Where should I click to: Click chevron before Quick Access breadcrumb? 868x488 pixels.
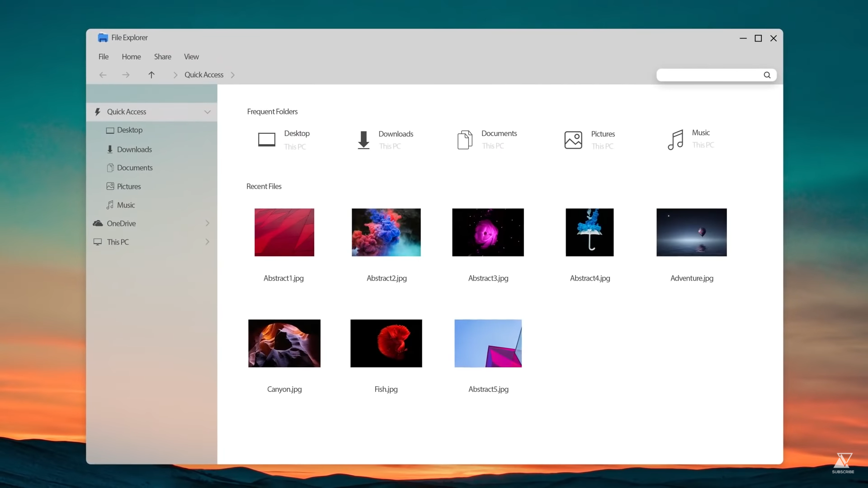[175, 75]
